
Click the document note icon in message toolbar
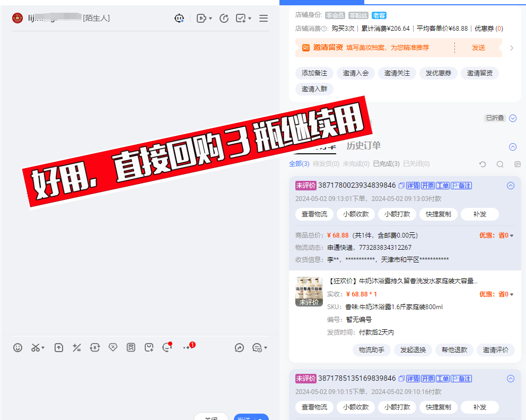(131, 347)
